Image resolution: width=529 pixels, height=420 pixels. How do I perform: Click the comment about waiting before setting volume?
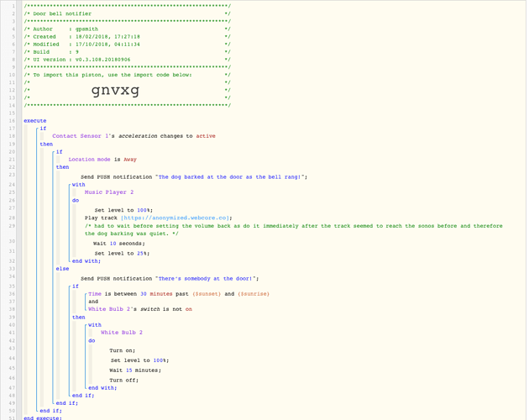[x=294, y=229]
